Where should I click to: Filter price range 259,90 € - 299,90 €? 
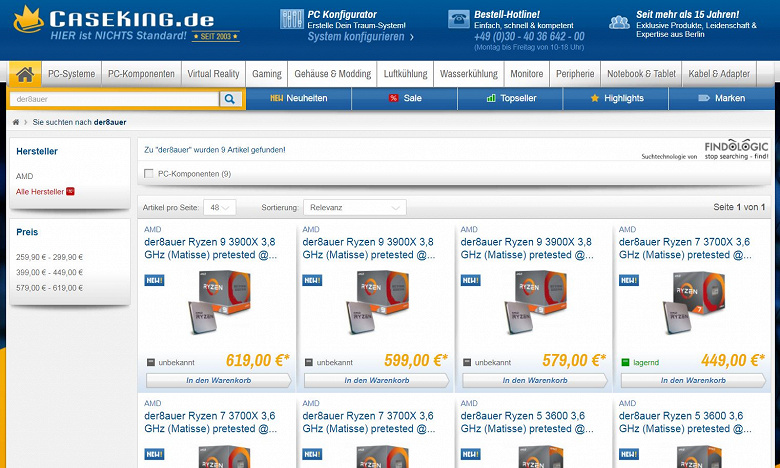coord(49,257)
